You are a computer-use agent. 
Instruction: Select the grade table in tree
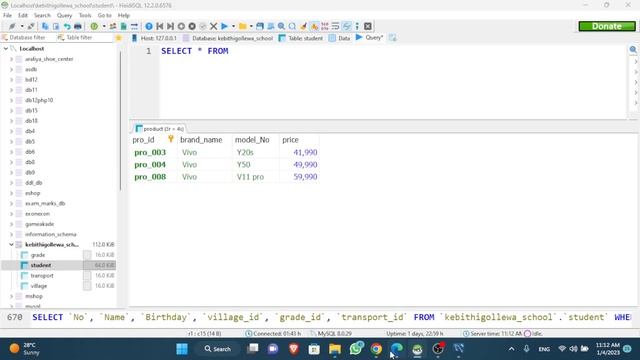tap(38, 255)
